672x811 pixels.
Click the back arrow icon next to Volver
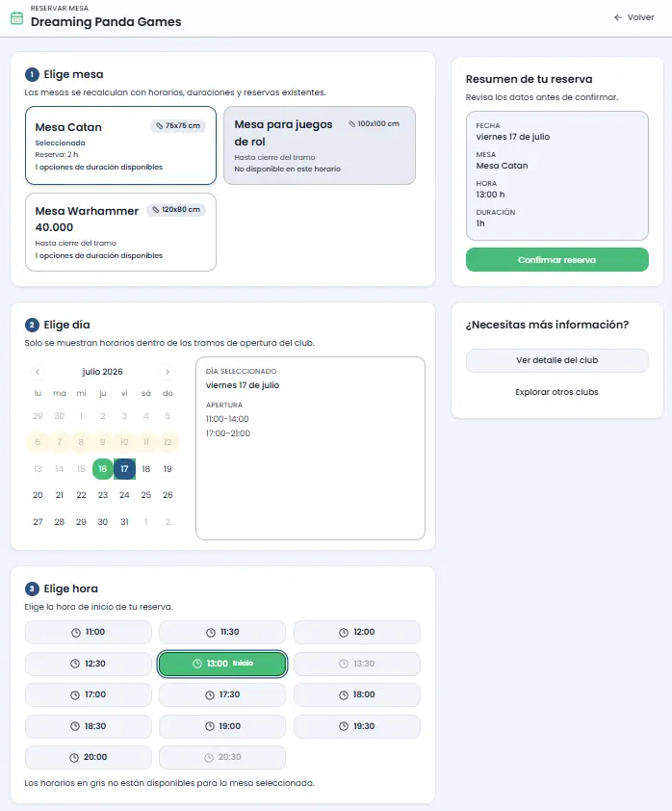(618, 17)
